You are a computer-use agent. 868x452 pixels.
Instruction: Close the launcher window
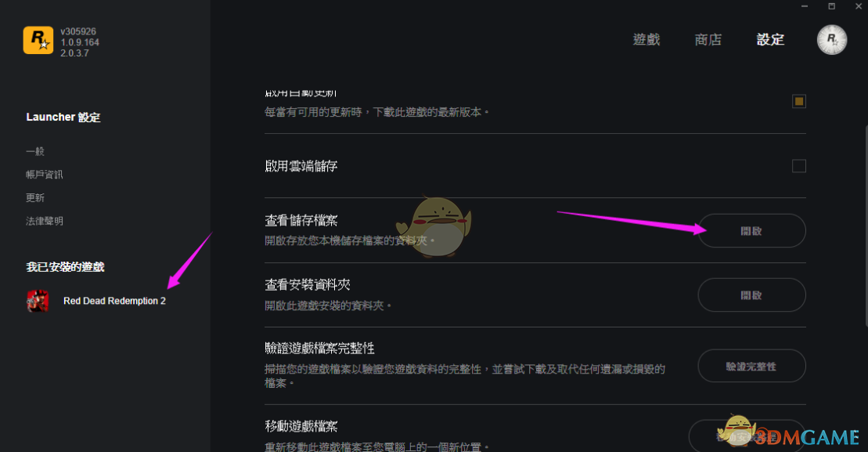pyautogui.click(x=859, y=6)
